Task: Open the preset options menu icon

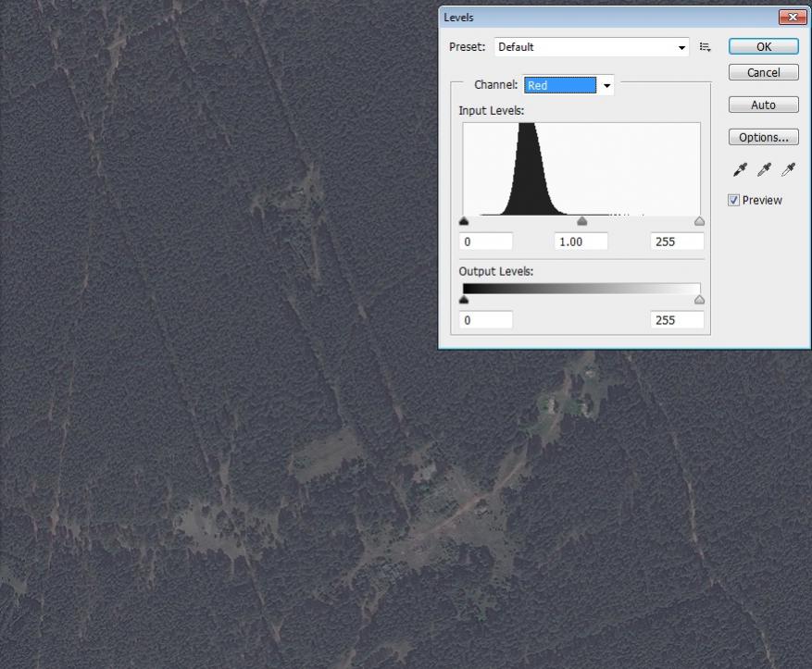Action: coord(706,47)
